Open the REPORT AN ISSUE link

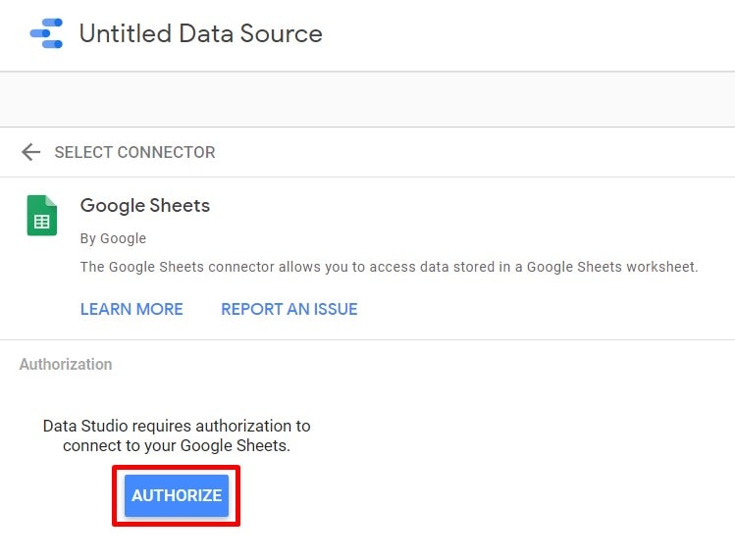(x=289, y=309)
